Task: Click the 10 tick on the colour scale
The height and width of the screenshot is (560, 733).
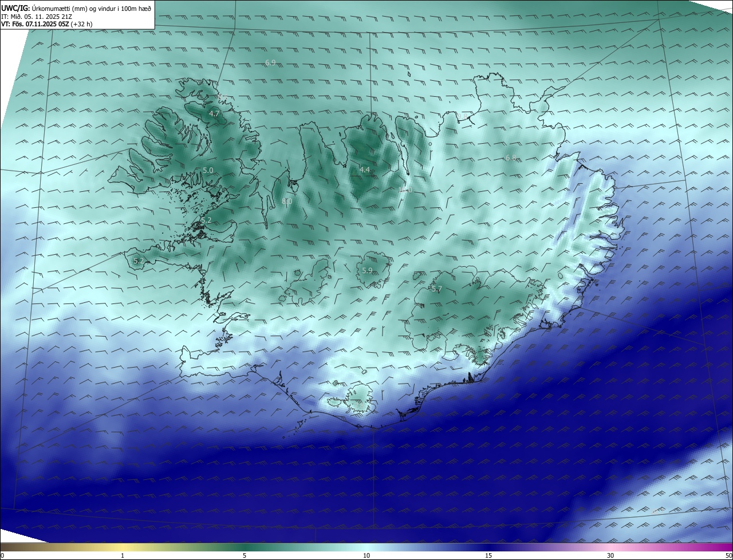Action: click(366, 555)
